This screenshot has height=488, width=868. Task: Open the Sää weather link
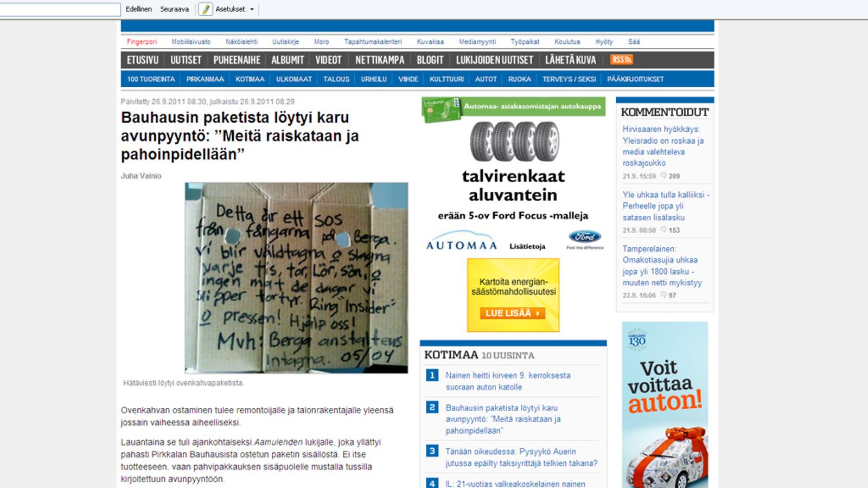634,42
